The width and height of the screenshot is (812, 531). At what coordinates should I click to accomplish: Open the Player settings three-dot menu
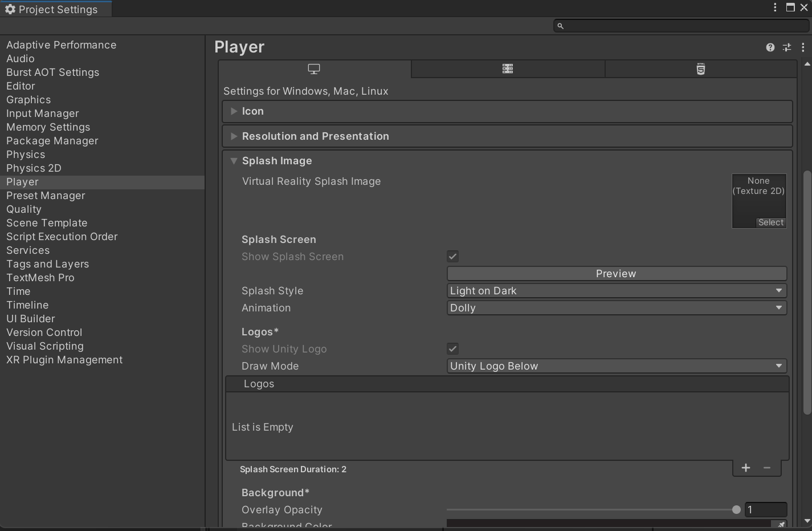click(803, 47)
